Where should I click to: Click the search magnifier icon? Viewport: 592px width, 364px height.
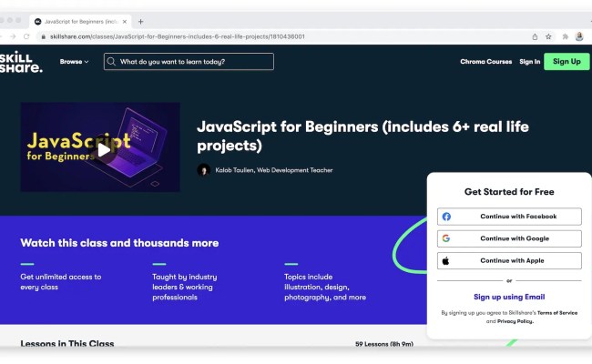(x=111, y=62)
